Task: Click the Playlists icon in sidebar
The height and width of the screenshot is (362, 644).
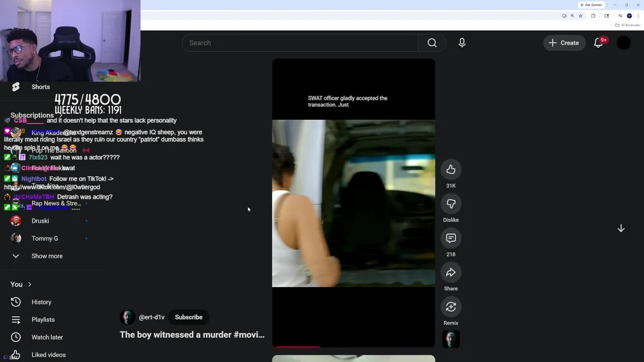Action: 16,320
